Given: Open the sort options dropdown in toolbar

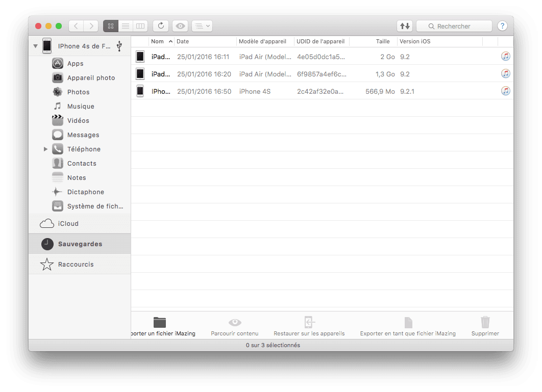Looking at the screenshot, I should 203,26.
